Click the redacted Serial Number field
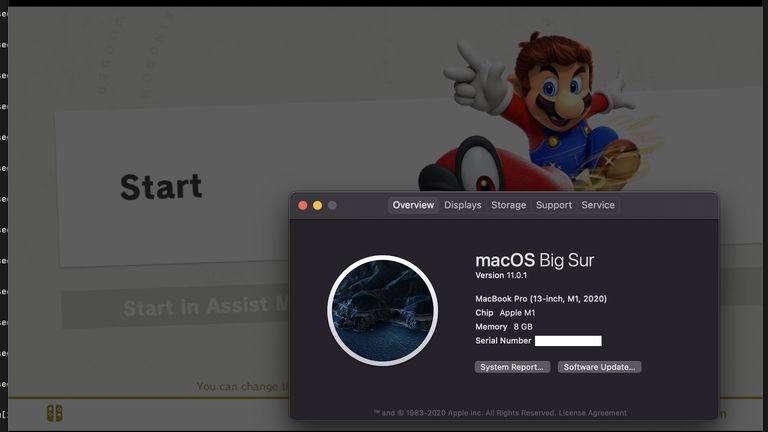This screenshot has width=768, height=432. [568, 341]
